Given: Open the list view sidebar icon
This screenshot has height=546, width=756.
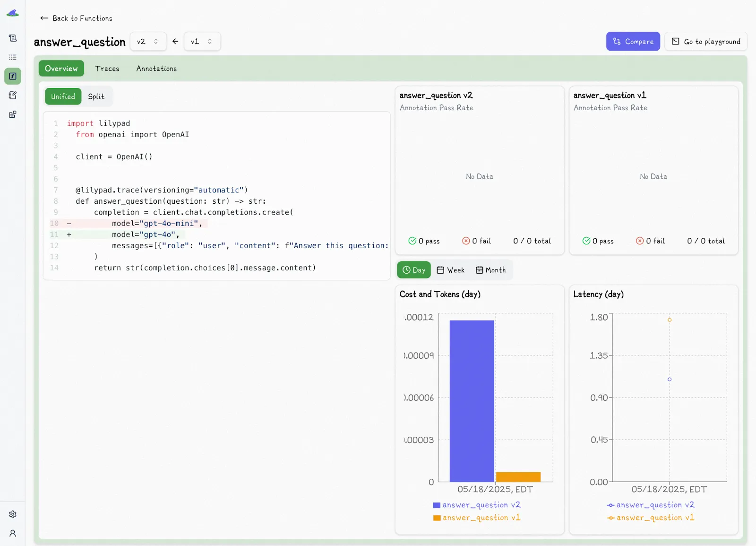Looking at the screenshot, I should 13,57.
